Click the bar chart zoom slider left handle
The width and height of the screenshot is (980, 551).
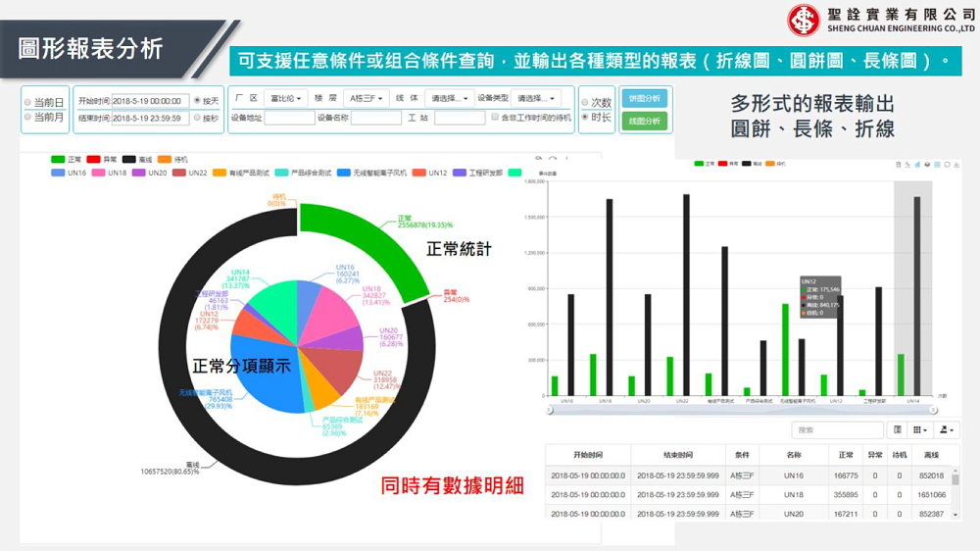point(551,410)
